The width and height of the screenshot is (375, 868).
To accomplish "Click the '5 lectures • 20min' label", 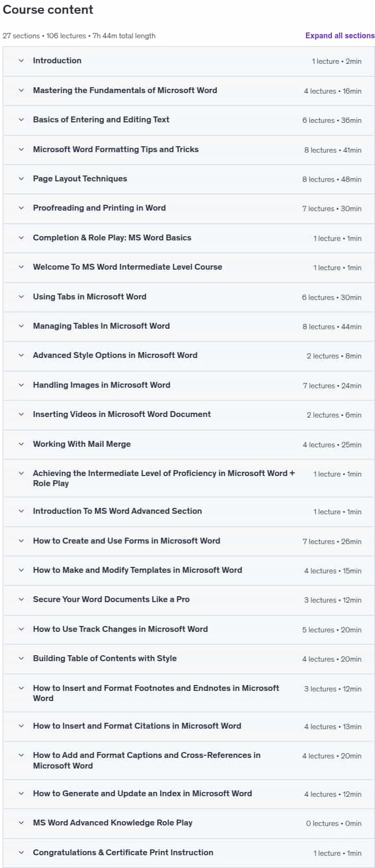I will pyautogui.click(x=332, y=630).
